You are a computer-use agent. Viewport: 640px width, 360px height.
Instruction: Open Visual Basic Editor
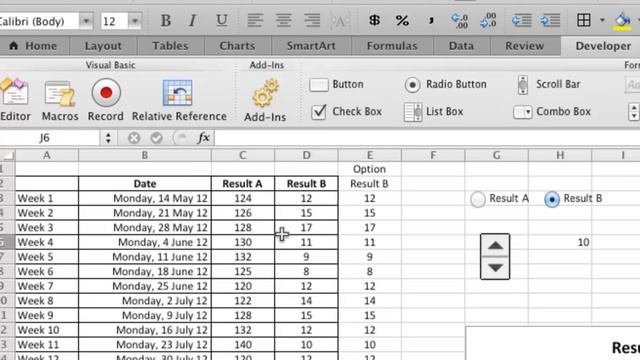coord(15,100)
